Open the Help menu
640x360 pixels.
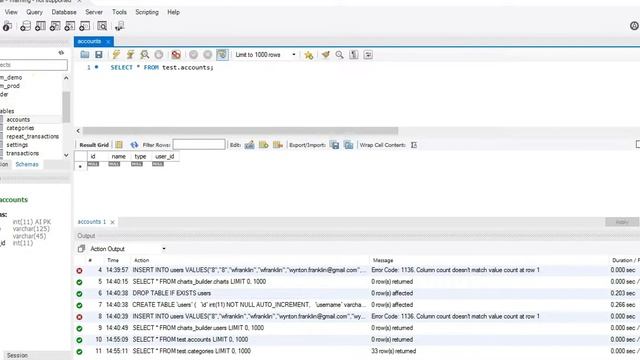[173, 12]
